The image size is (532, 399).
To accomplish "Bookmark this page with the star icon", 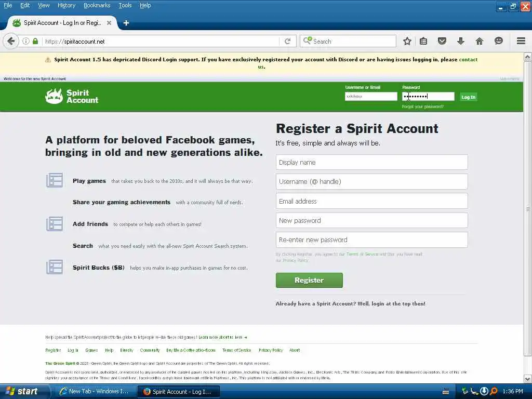I will click(x=407, y=41).
